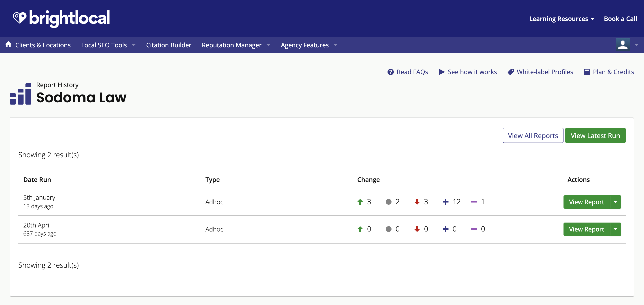
Task: Click Adhoc type in 20th April row
Action: click(x=214, y=229)
